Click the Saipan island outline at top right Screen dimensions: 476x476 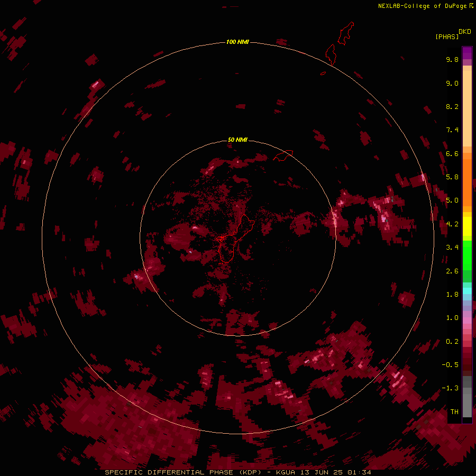(346, 33)
